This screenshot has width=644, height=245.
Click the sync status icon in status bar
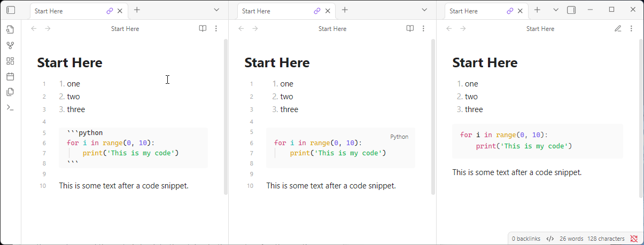click(x=634, y=239)
